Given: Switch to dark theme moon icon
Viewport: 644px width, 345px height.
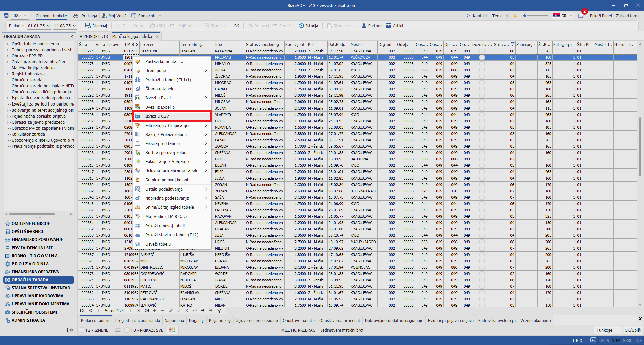Looking at the screenshot, I should [516, 16].
